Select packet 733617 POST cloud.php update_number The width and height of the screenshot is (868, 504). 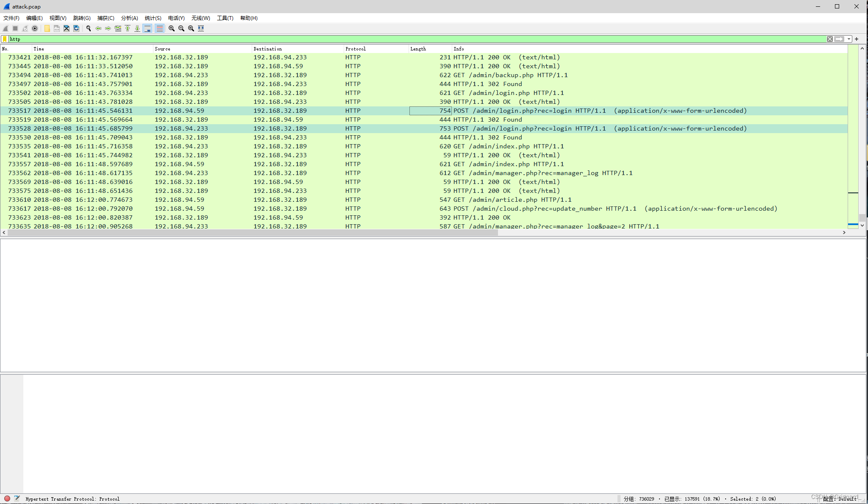point(424,209)
